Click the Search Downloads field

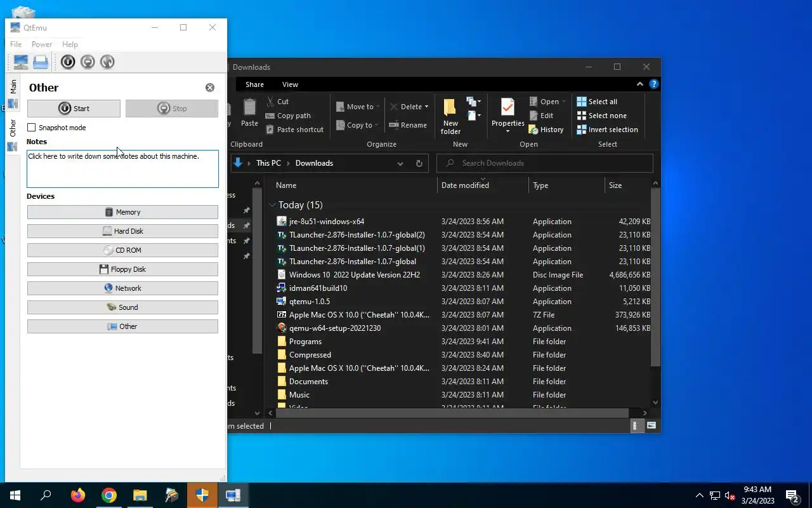pyautogui.click(x=545, y=163)
